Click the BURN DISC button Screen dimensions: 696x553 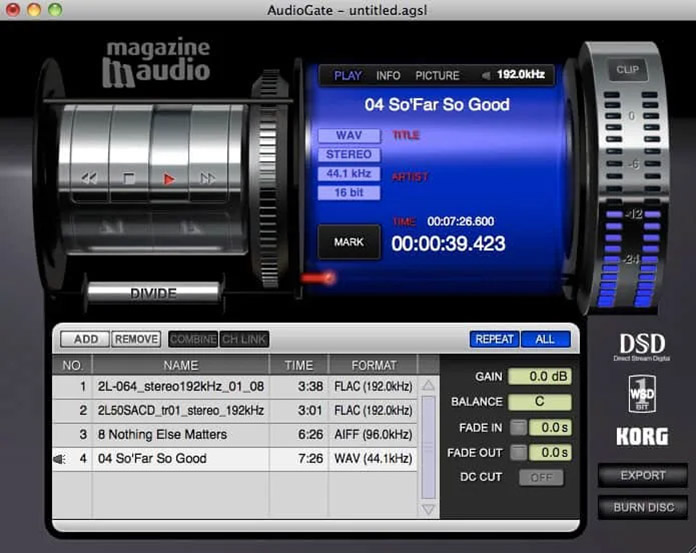coord(642,508)
